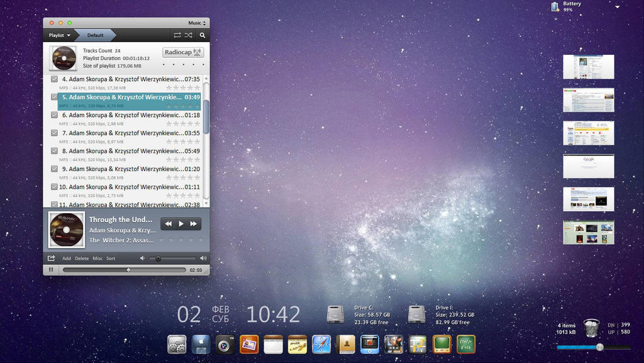Open the orange photo card icon in dock

[249, 345]
